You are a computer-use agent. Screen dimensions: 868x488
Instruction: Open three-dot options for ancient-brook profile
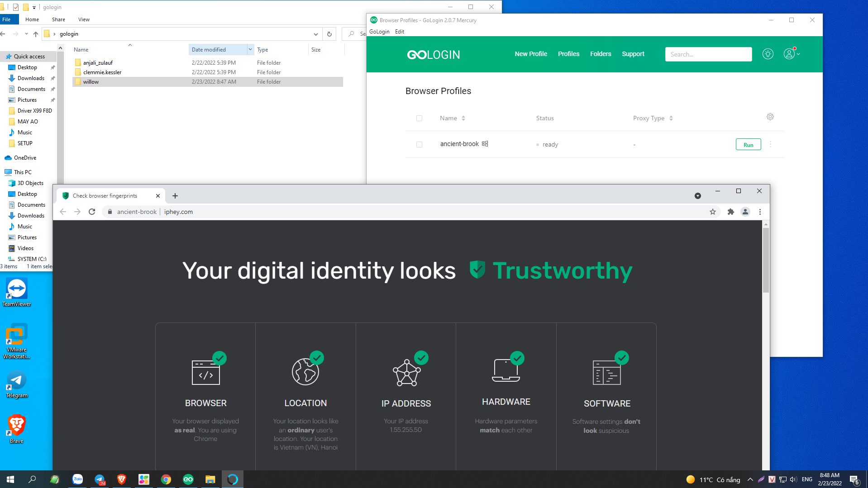click(x=770, y=144)
